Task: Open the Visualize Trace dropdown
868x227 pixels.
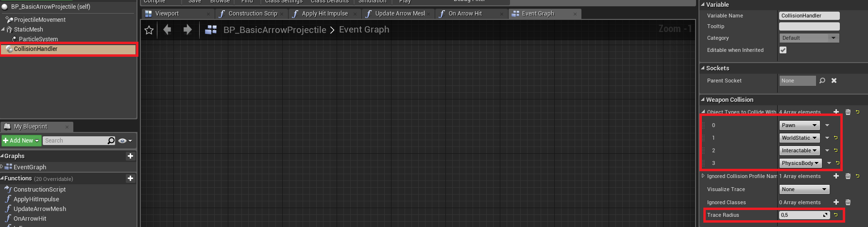Action: (x=804, y=189)
